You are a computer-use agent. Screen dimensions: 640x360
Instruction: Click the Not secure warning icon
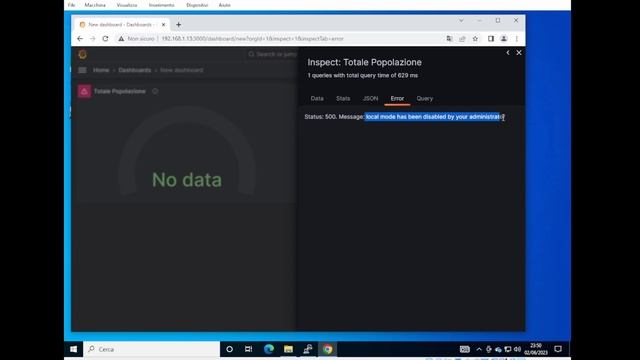point(121,39)
